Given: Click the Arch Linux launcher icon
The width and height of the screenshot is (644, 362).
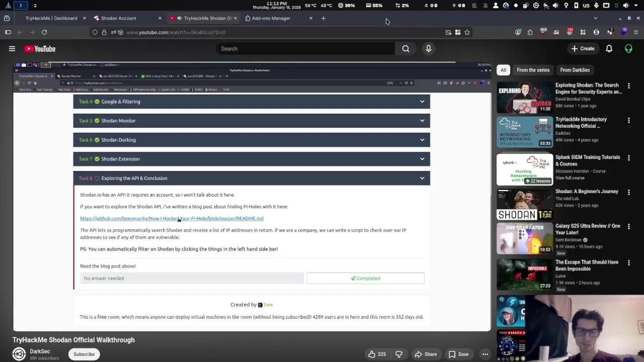Looking at the screenshot, I should (x=8, y=6).
